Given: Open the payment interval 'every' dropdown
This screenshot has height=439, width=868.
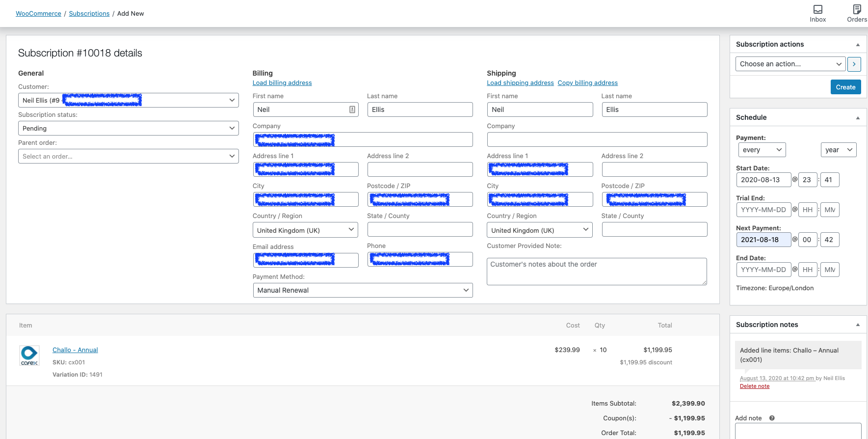Looking at the screenshot, I should pyautogui.click(x=762, y=150).
